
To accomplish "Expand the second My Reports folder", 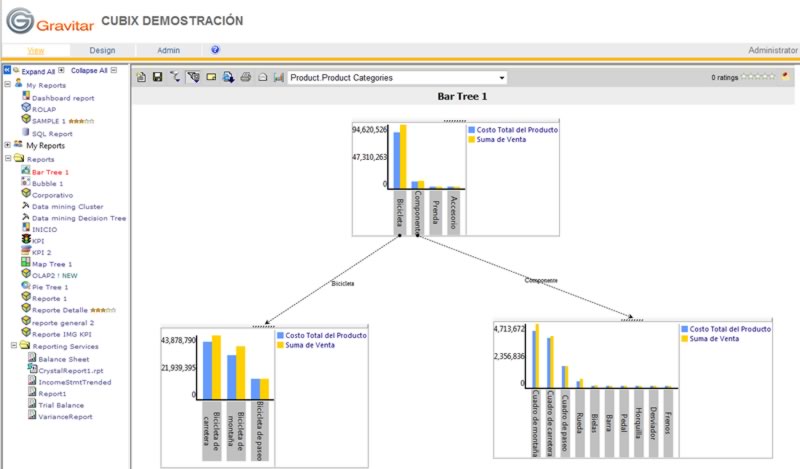I will click(8, 145).
